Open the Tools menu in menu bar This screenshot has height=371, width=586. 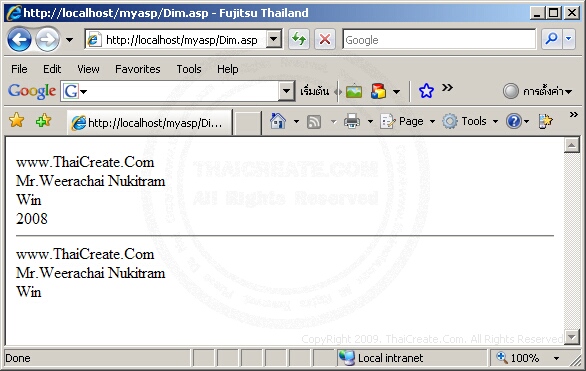[189, 69]
